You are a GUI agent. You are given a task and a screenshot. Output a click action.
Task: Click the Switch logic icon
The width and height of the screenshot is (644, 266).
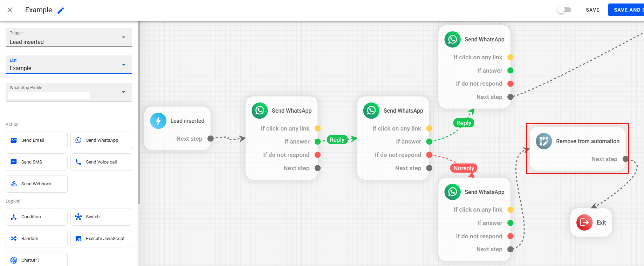tap(78, 217)
